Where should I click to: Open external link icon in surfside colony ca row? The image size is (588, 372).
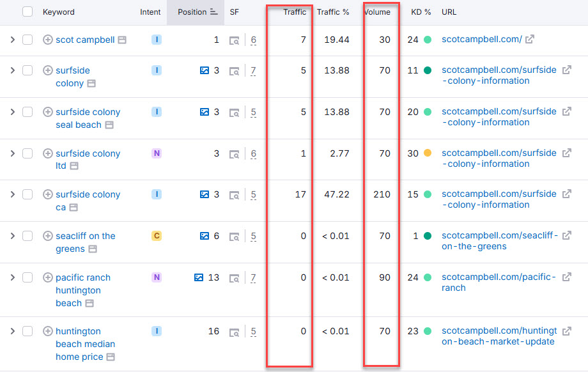click(567, 194)
